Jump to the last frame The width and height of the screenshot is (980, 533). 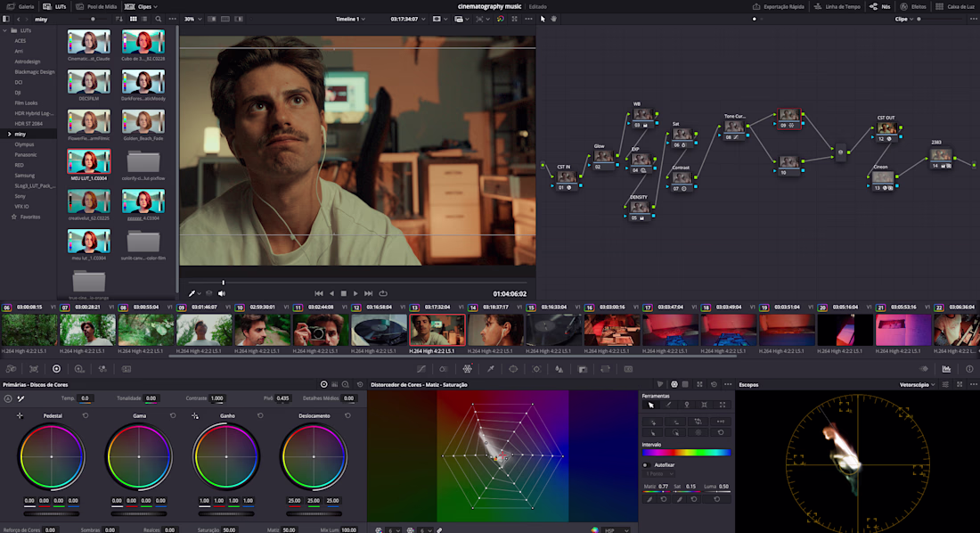point(369,293)
